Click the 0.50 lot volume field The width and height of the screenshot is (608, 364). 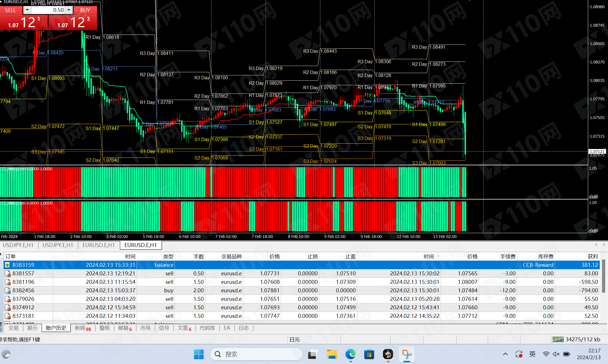tap(48, 10)
